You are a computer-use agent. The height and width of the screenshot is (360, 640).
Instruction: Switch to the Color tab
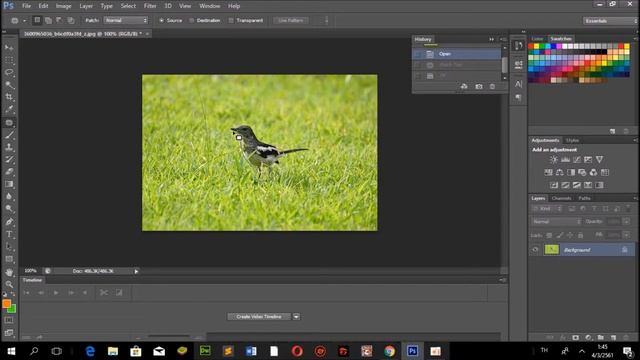(537, 39)
